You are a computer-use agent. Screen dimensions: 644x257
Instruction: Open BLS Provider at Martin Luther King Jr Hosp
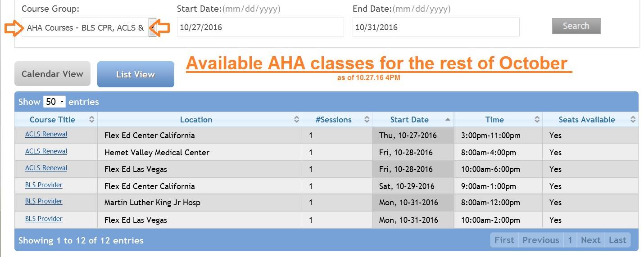point(44,201)
